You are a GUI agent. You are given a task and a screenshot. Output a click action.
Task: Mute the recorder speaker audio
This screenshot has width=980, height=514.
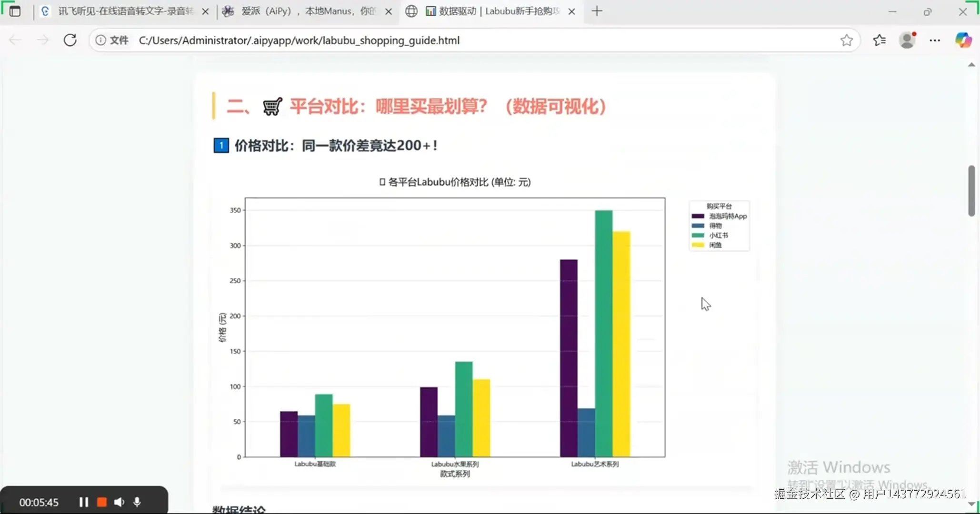pyautogui.click(x=119, y=502)
